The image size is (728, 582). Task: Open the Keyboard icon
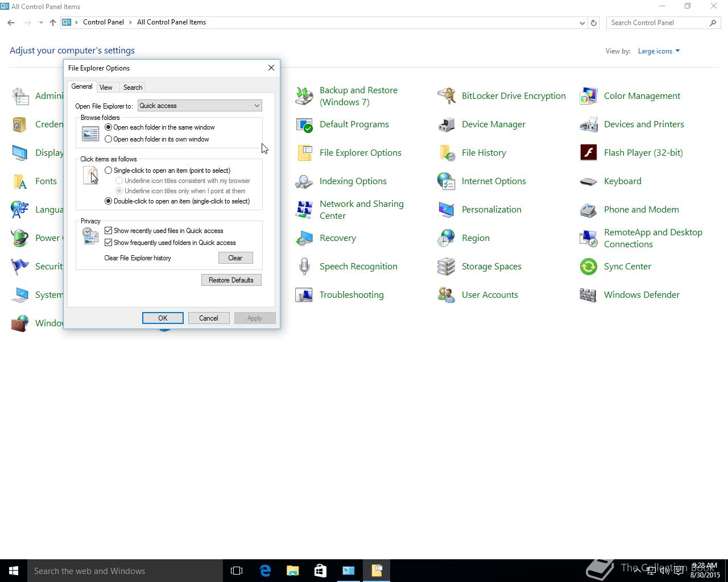[589, 181]
